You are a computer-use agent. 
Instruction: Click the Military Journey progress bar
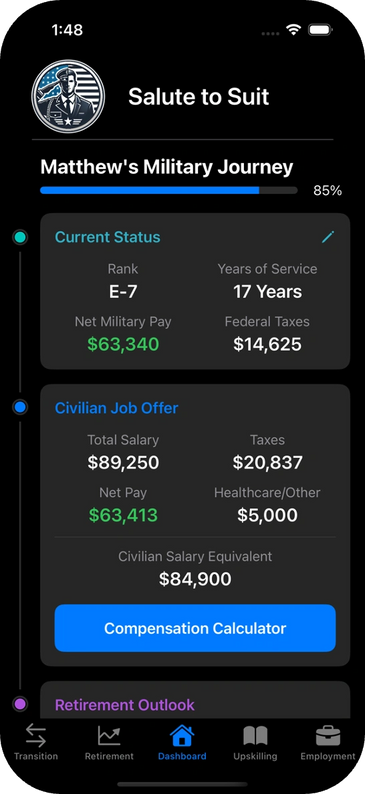[x=169, y=190]
